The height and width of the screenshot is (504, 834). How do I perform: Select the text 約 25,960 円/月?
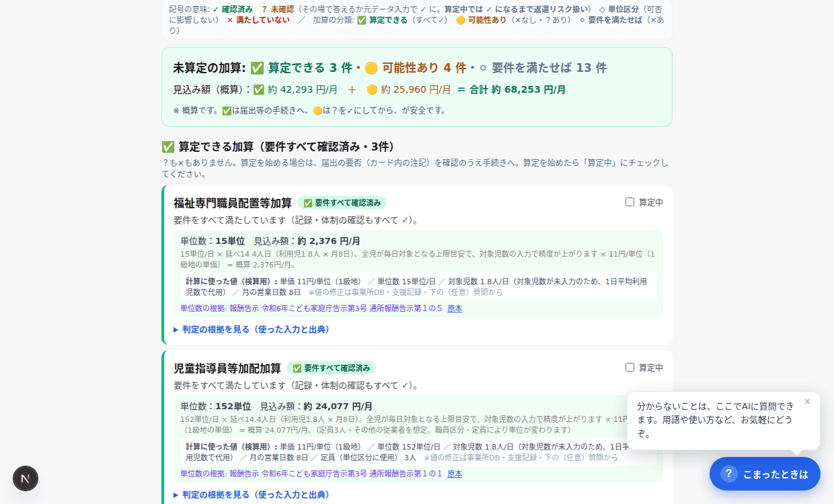(416, 89)
